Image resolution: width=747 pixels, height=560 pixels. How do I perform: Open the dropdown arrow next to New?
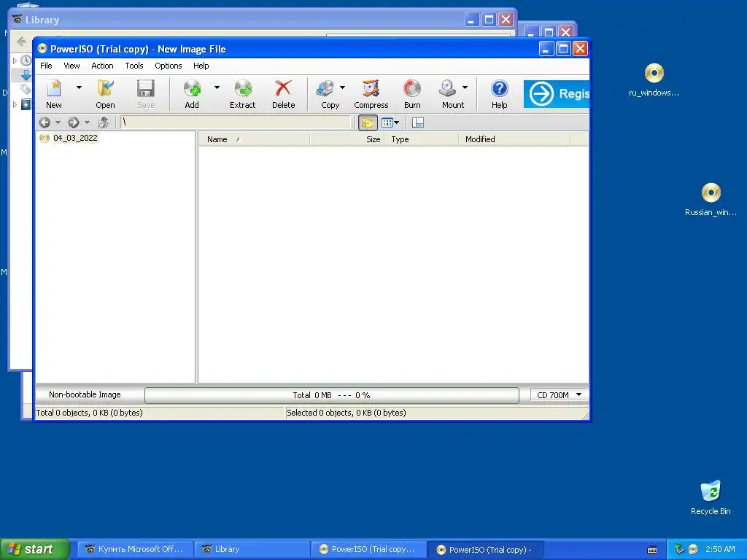tap(79, 87)
